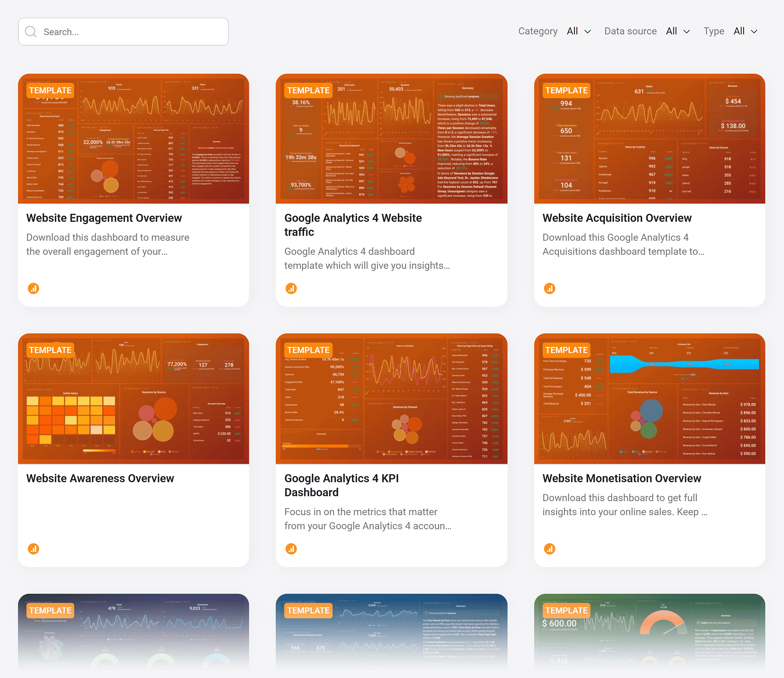Focus the Search input field
The image size is (784, 678).
124,32
